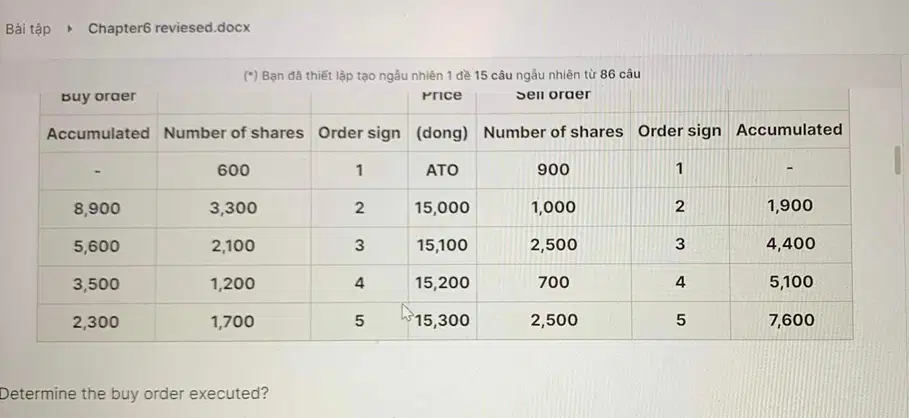This screenshot has width=909, height=418.
Task: Click buy shares 3,300 cell
Action: pyautogui.click(x=234, y=208)
